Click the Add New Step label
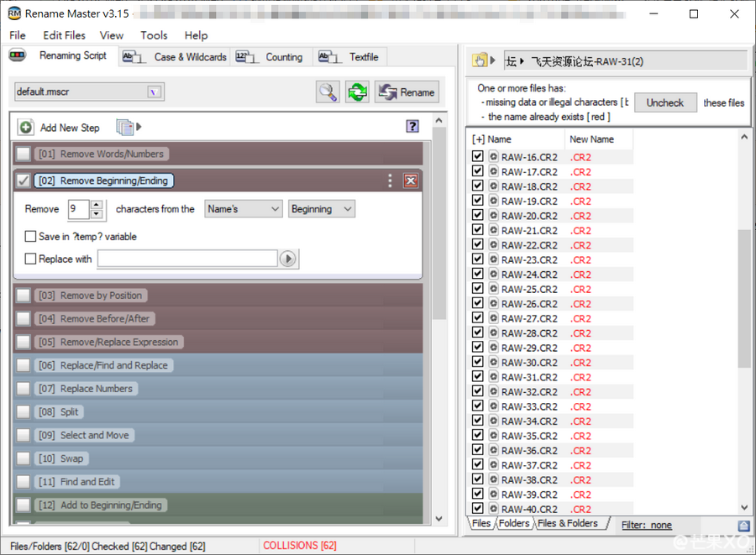 (70, 128)
